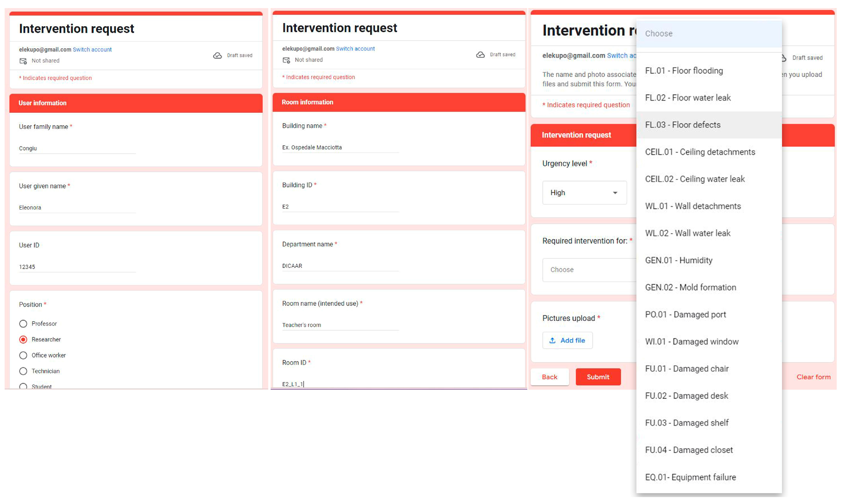Click the Draft saved cloud icon on second form
Image resolution: width=843 pixels, height=504 pixels.
480,54
